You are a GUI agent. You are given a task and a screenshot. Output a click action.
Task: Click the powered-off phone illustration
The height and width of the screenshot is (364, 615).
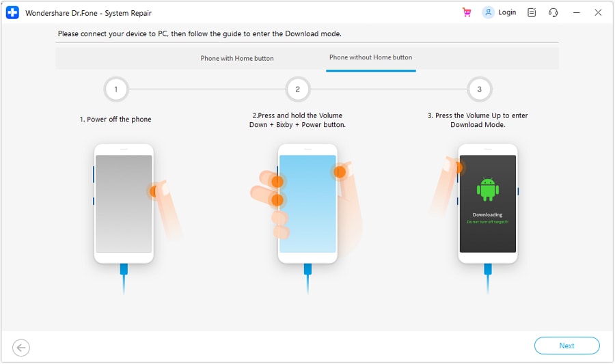coord(124,204)
